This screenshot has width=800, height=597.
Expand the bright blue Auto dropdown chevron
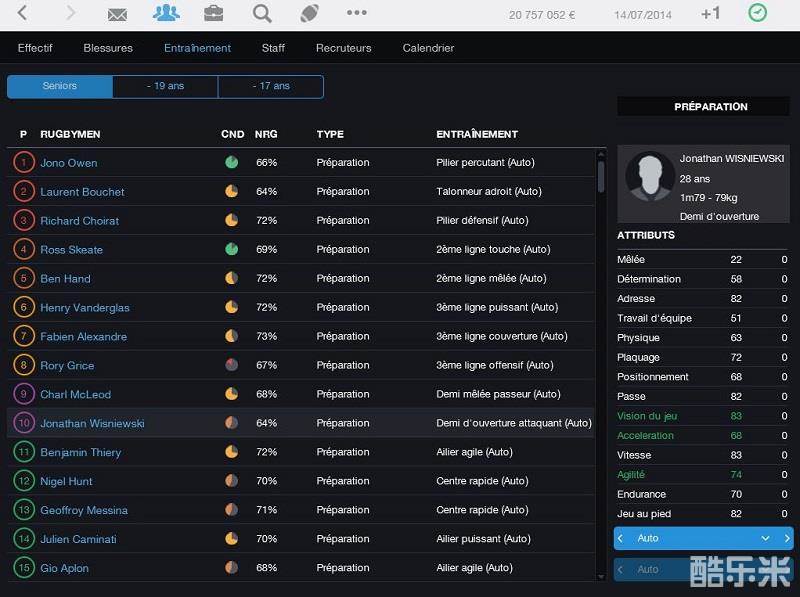765,539
